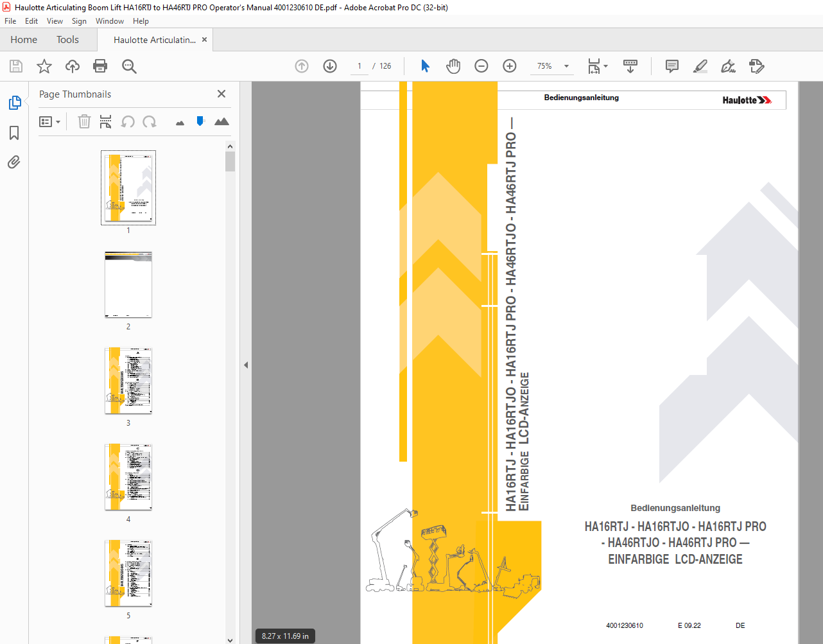Collapse the navigation pane with the side arrow
The width and height of the screenshot is (823, 644).
pyautogui.click(x=246, y=365)
